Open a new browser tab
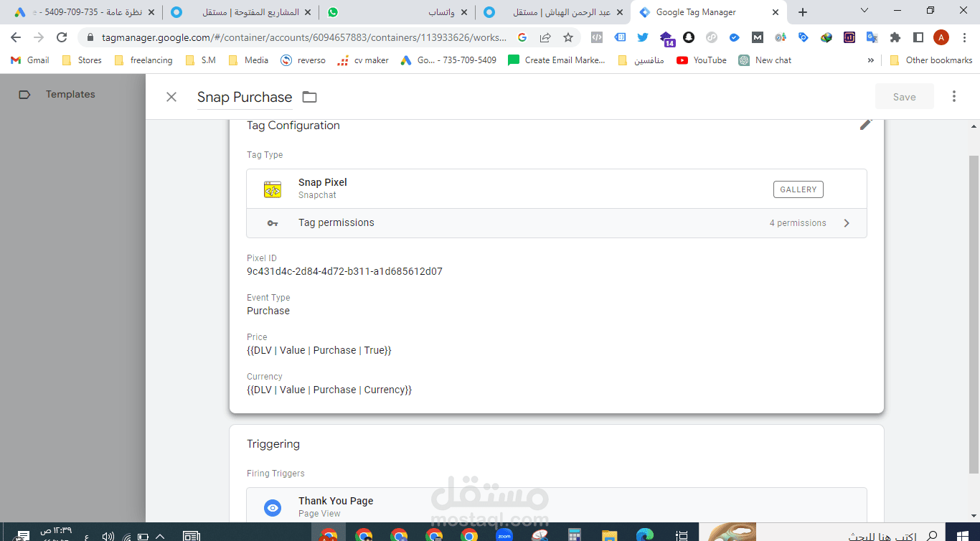Image resolution: width=980 pixels, height=541 pixels. click(803, 12)
